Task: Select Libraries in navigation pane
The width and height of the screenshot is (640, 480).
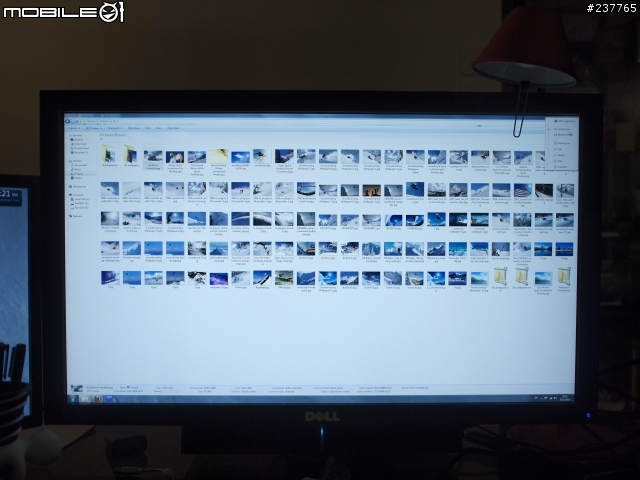Action: click(x=76, y=161)
